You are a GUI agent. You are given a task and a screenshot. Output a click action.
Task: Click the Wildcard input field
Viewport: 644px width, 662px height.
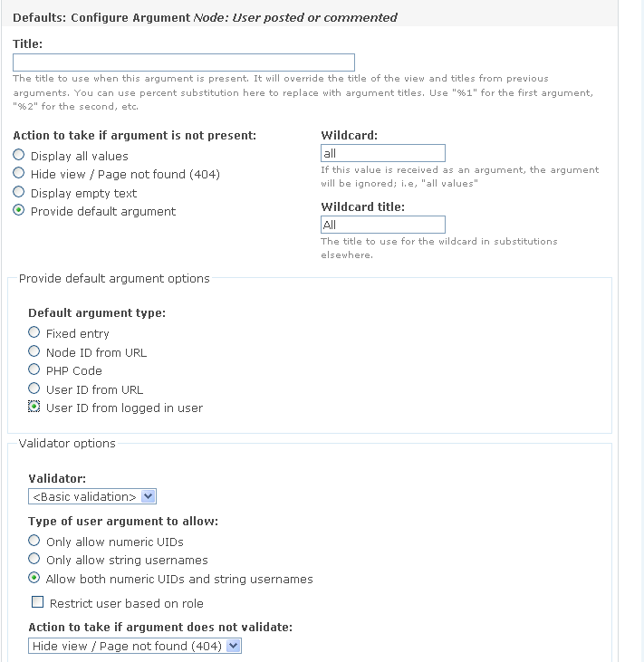(x=382, y=153)
